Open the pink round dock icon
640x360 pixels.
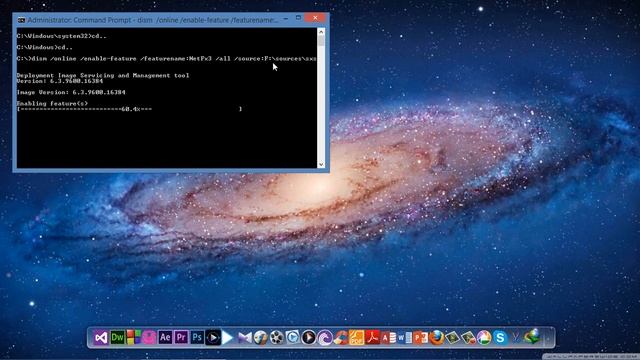coord(149,338)
